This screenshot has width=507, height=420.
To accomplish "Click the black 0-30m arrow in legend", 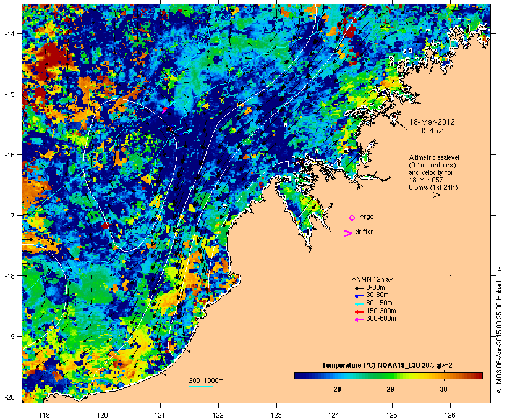I will (x=359, y=288).
